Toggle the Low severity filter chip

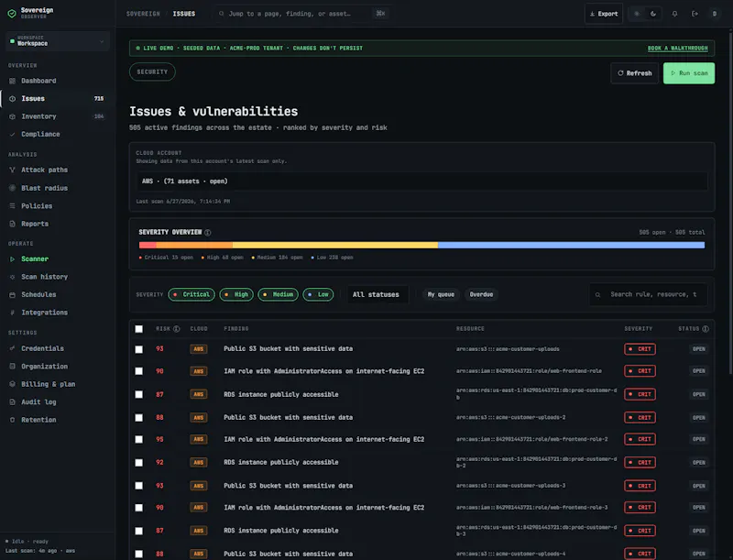pyautogui.click(x=318, y=294)
